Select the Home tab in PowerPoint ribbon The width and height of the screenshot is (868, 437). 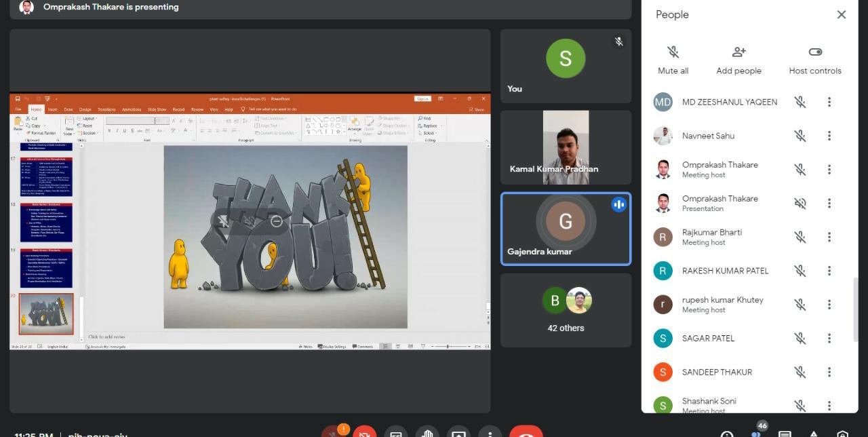[x=36, y=109]
